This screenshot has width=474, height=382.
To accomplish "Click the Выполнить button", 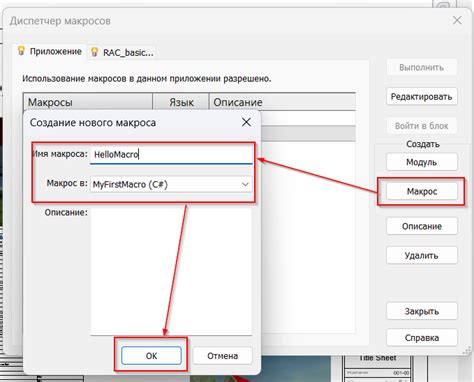I will 422,68.
